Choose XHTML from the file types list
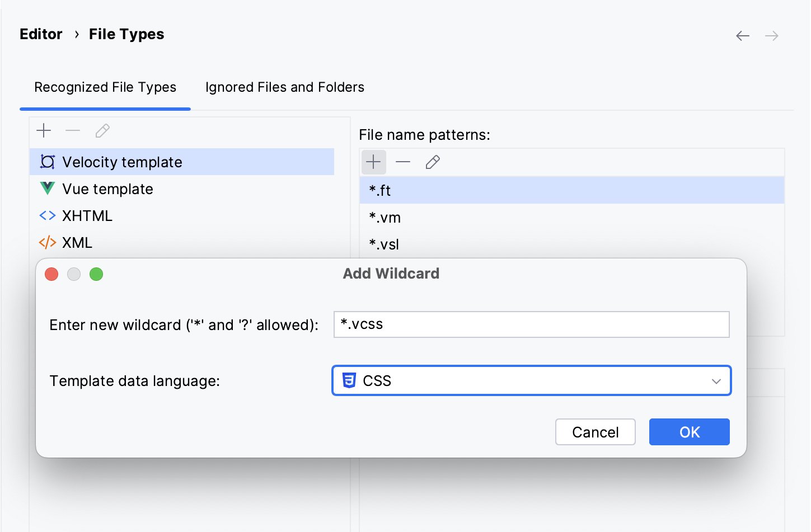The image size is (811, 532). 87,216
